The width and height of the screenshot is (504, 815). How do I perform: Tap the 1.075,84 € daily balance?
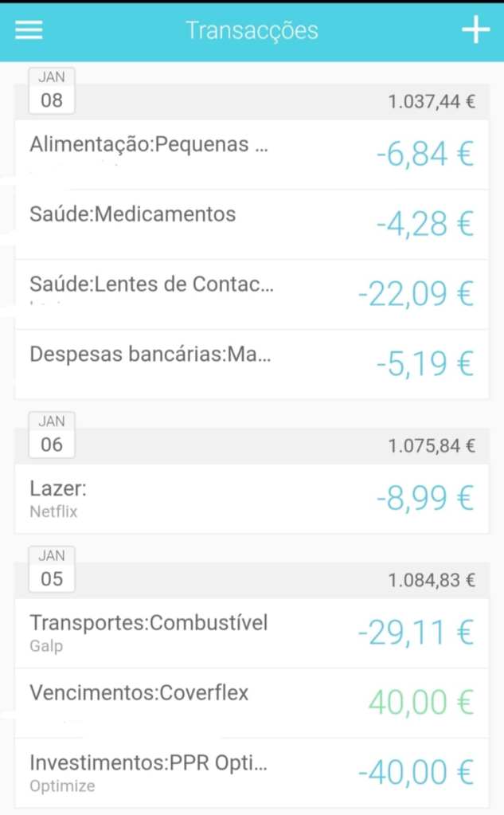[x=432, y=446]
